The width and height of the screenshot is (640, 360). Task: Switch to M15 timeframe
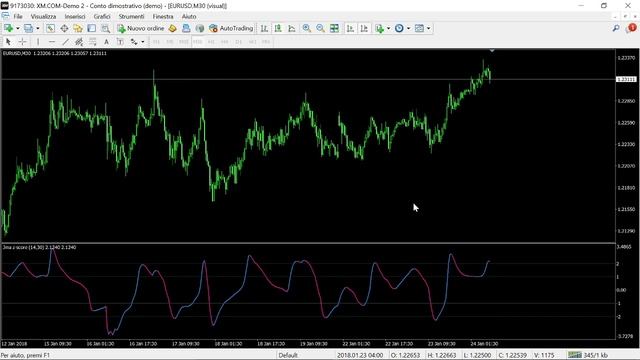pyautogui.click(x=184, y=42)
